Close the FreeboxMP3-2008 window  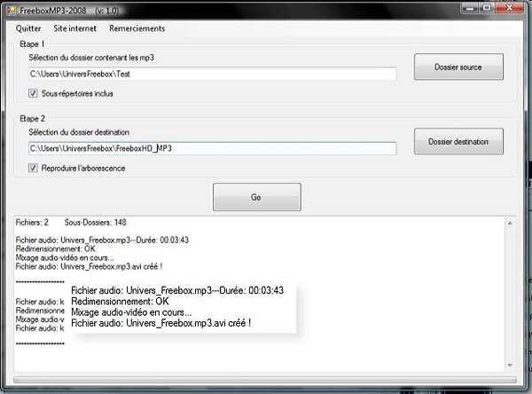click(x=509, y=8)
